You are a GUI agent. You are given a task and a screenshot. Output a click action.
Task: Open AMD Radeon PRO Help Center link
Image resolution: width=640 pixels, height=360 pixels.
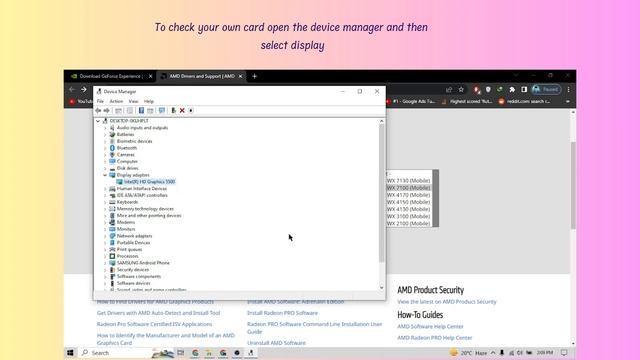pos(434,338)
